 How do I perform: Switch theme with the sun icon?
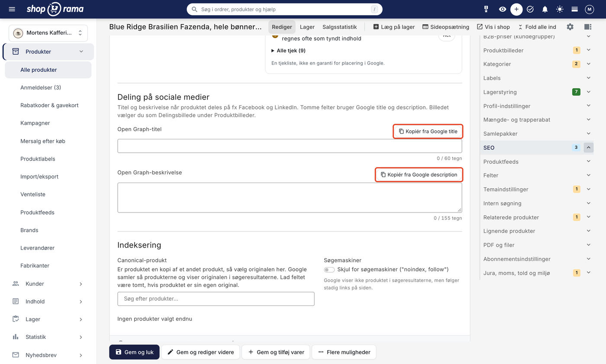click(x=560, y=9)
